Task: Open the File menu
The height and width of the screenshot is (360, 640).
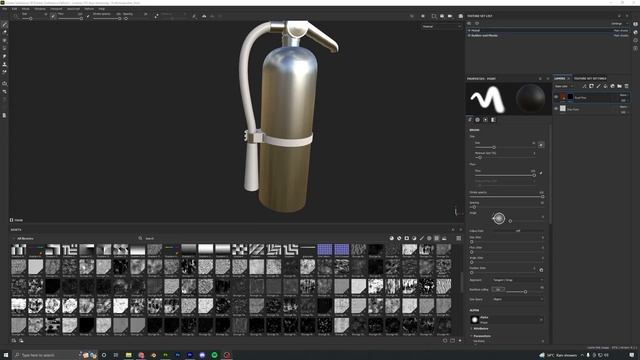Action: click(x=4, y=9)
